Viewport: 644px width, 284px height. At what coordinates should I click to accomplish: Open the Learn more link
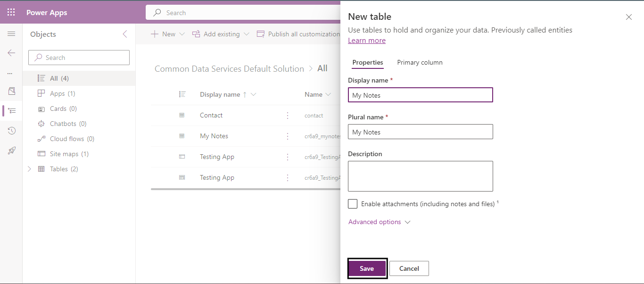367,41
